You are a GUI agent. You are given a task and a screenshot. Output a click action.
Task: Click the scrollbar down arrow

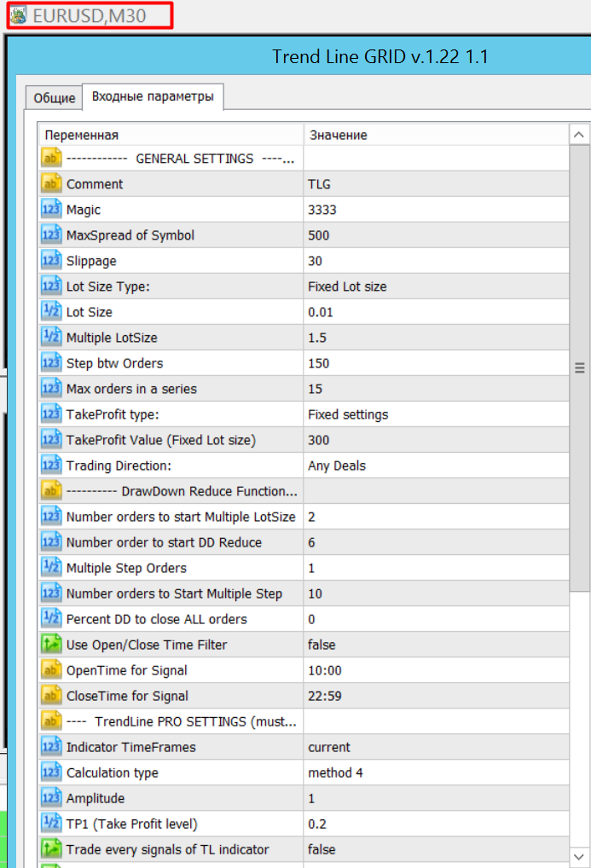pos(579,857)
